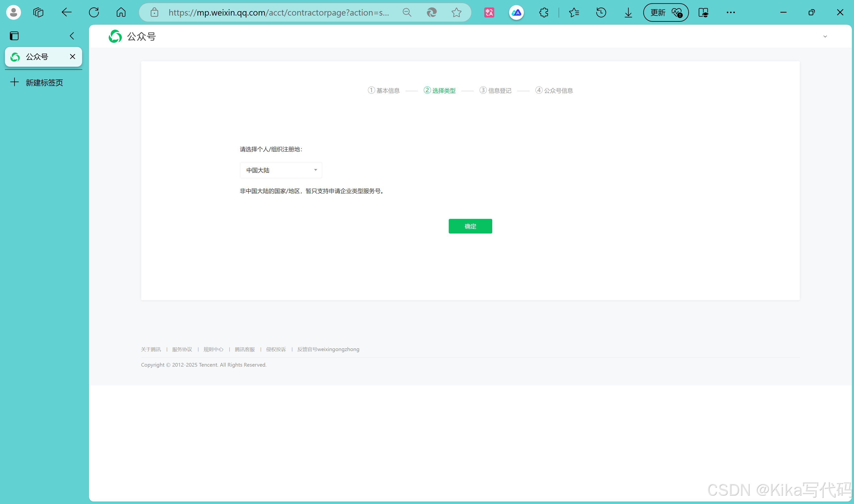Viewport: 854px width, 504px height.
Task: Click the URL address bar field
Action: click(278, 13)
